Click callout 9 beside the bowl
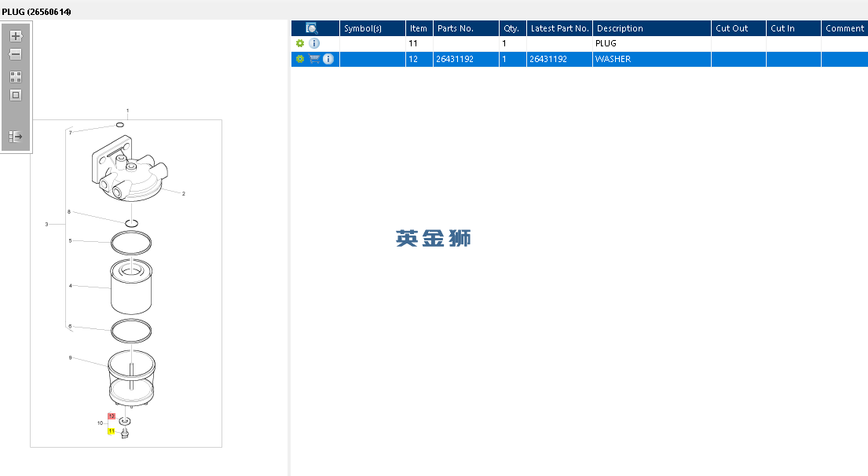Viewport: 868px width, 476px height. tap(70, 357)
